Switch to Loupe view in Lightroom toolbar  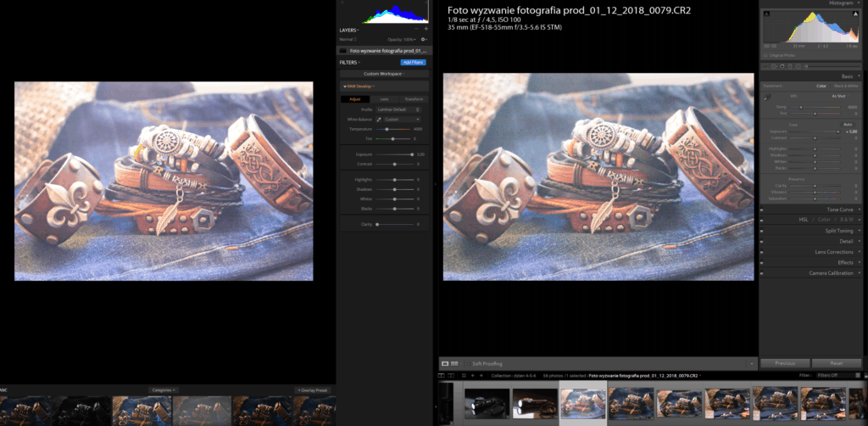click(x=445, y=363)
